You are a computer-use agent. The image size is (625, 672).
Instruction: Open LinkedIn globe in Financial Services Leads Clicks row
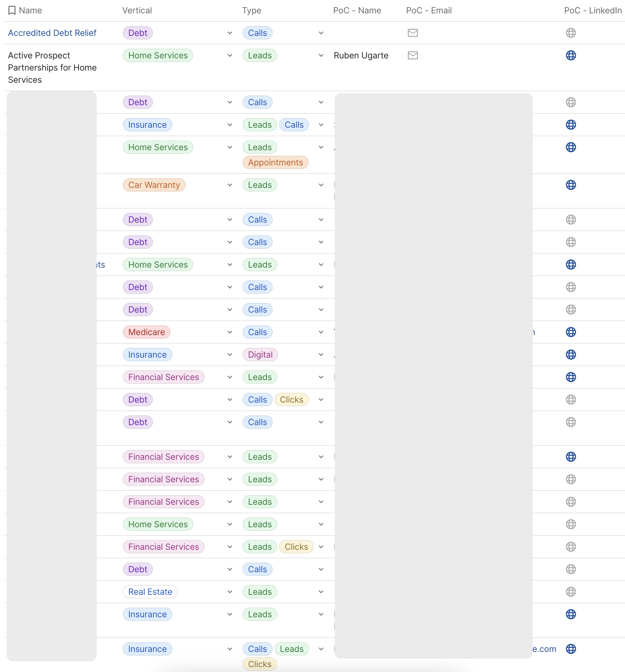coord(571,547)
